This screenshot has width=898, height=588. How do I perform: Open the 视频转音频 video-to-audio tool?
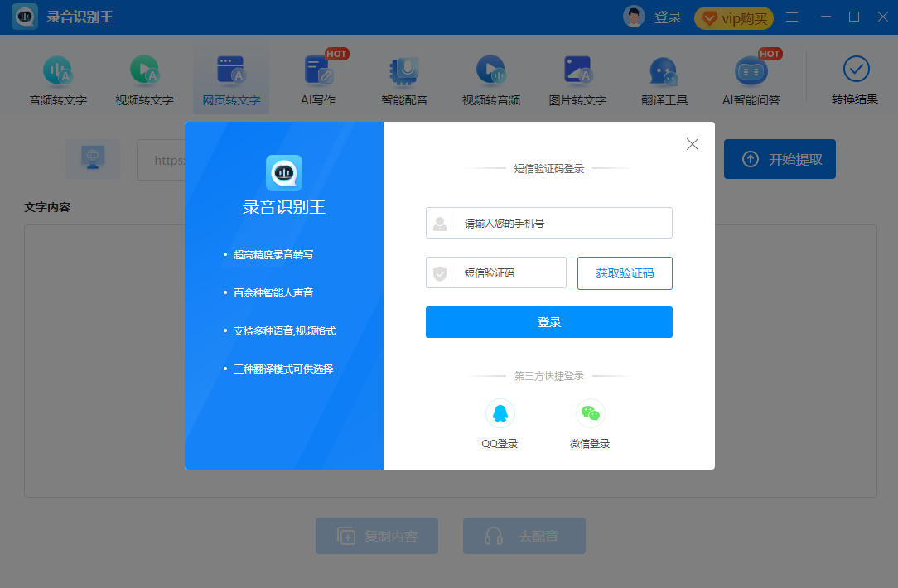coord(490,80)
